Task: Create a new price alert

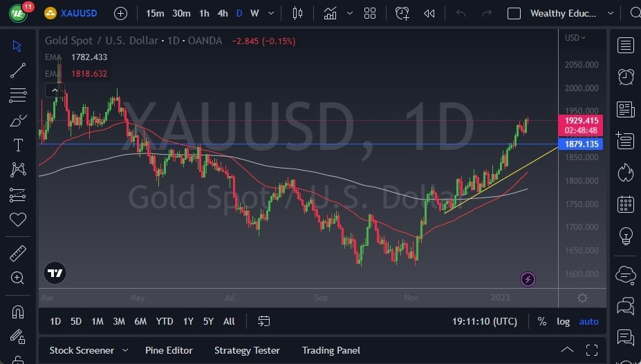Action: click(x=402, y=14)
